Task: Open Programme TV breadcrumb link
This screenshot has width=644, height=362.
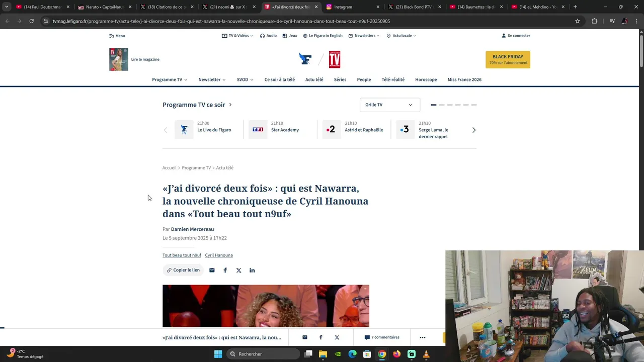Action: pyautogui.click(x=196, y=168)
